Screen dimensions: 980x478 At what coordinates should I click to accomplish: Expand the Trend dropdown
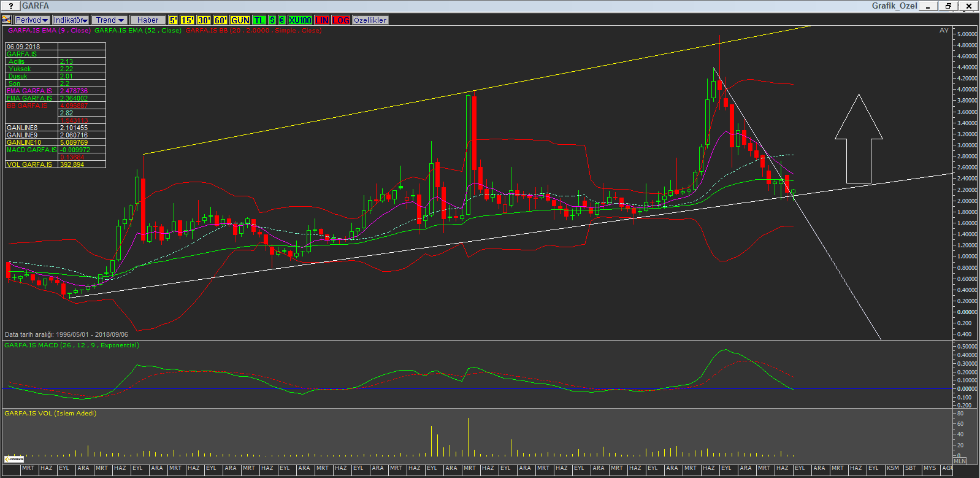110,20
